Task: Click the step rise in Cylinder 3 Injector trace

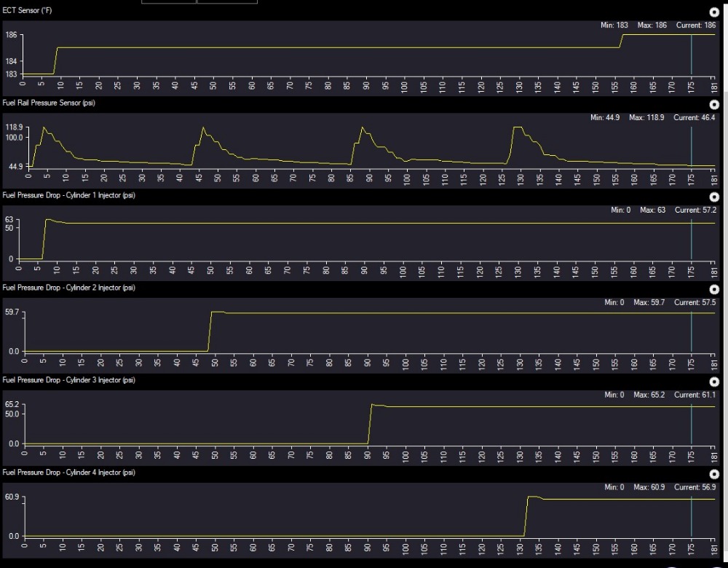Action: (370, 424)
